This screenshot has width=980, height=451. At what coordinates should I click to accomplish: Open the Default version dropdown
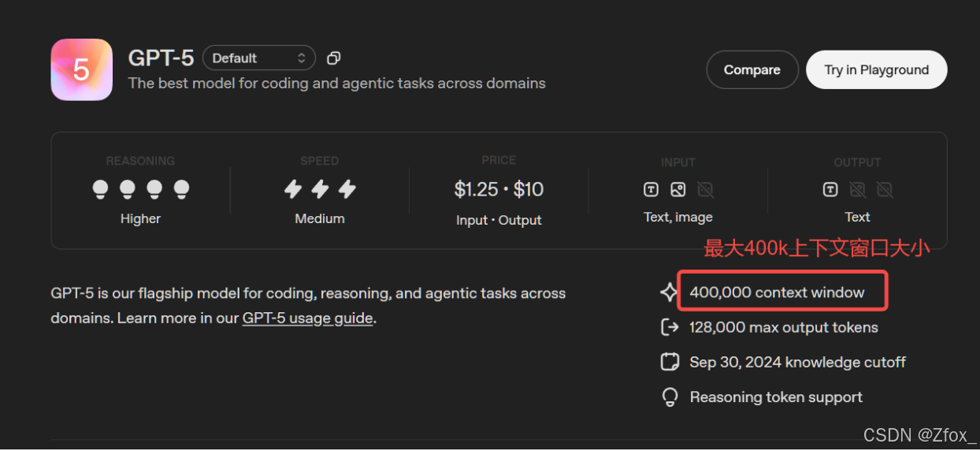259,58
